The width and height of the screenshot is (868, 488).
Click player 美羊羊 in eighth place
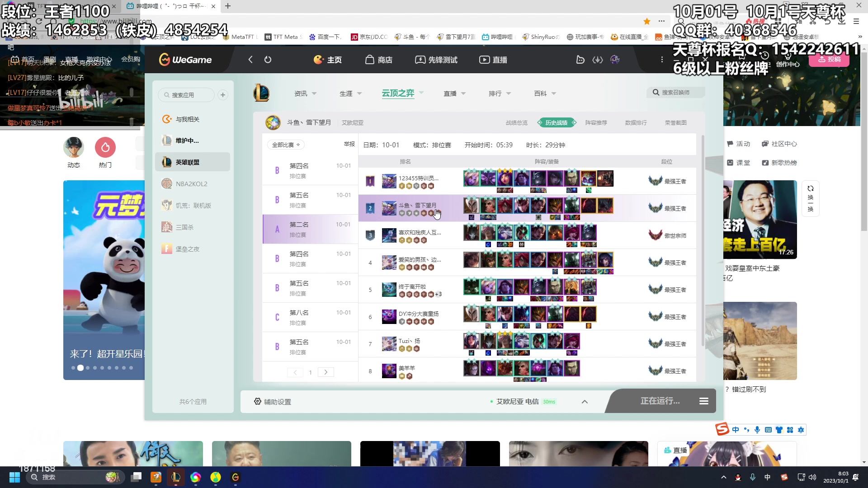click(x=407, y=368)
